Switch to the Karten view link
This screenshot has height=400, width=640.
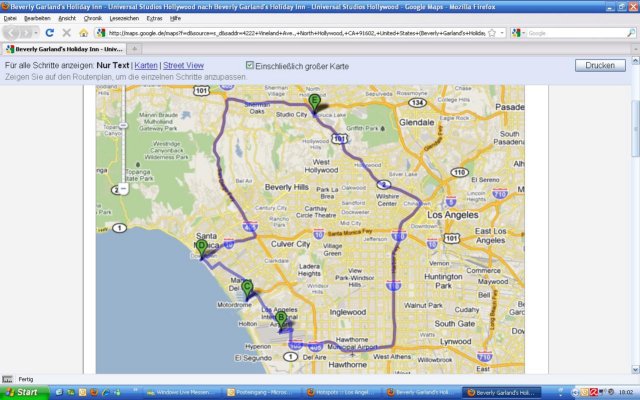[x=146, y=65]
